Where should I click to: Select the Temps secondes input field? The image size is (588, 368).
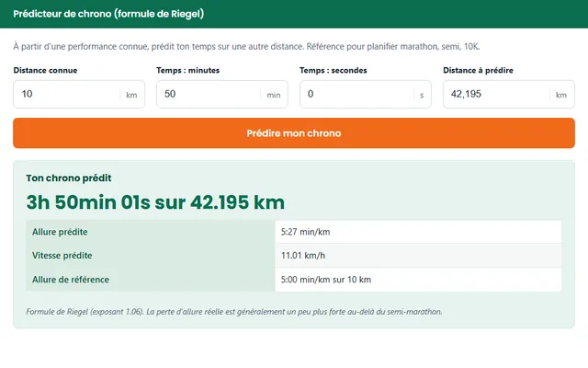point(366,94)
